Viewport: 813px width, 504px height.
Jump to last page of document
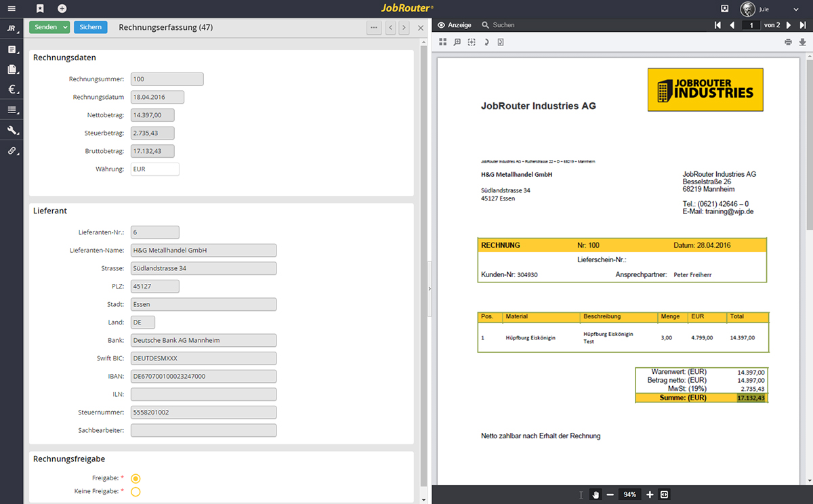click(x=803, y=25)
